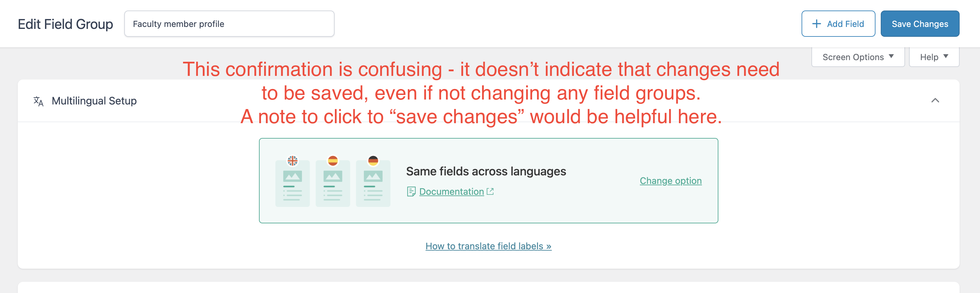Open How to translate field labels link

488,246
